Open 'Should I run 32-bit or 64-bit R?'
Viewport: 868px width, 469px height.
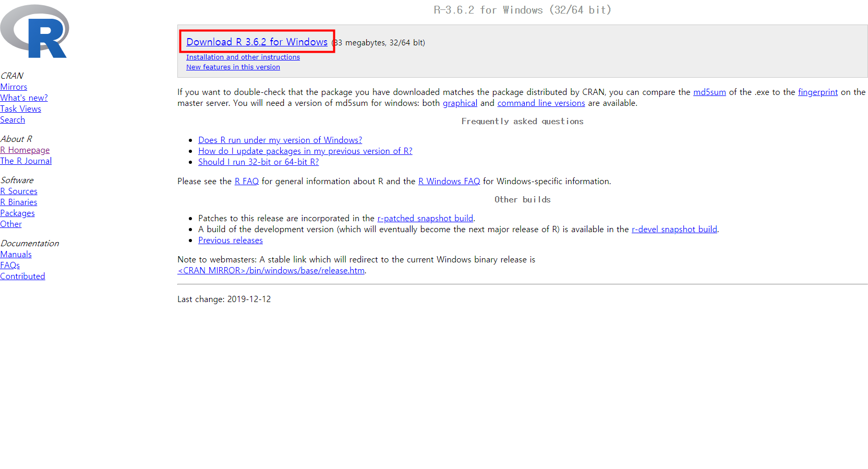click(x=258, y=162)
